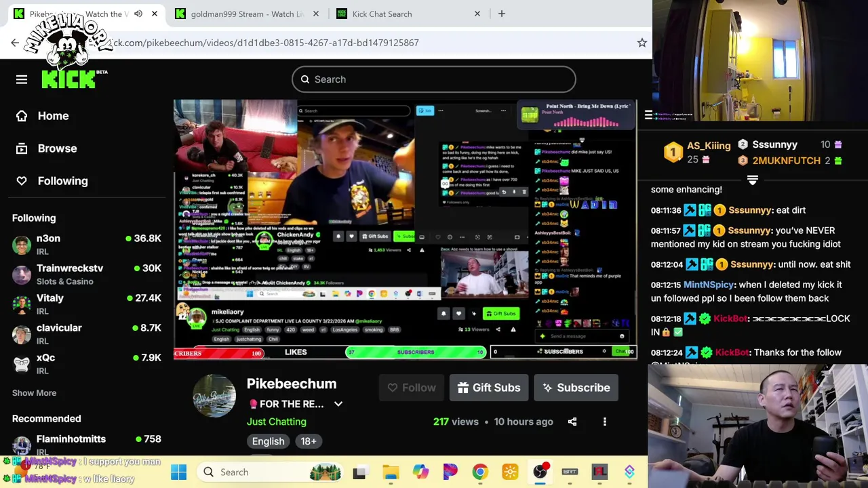This screenshot has height=488, width=868.
Task: Click the Home sidebar icon
Action: 22,116
